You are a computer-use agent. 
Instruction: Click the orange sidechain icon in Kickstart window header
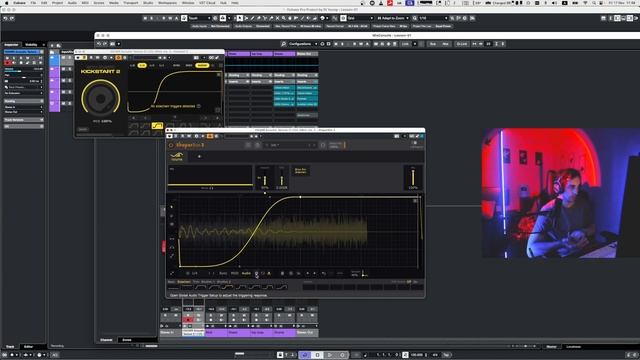(118, 58)
